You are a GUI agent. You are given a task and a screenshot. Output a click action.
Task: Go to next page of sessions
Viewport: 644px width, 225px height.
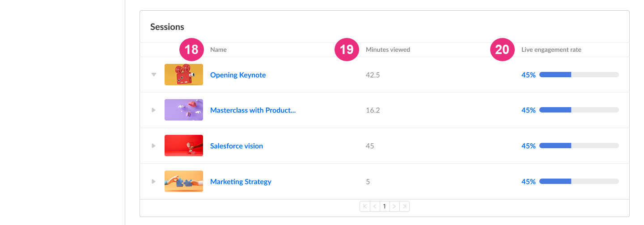pyautogui.click(x=394, y=206)
